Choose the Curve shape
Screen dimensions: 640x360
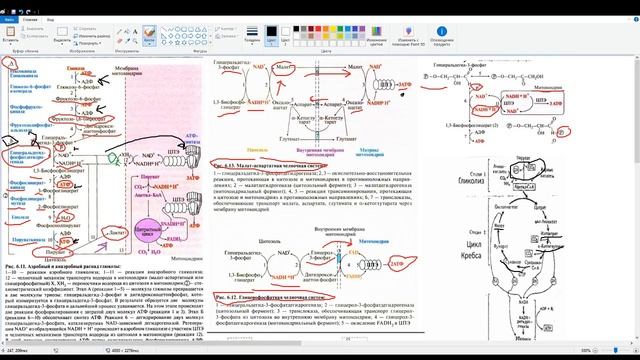click(x=171, y=29)
